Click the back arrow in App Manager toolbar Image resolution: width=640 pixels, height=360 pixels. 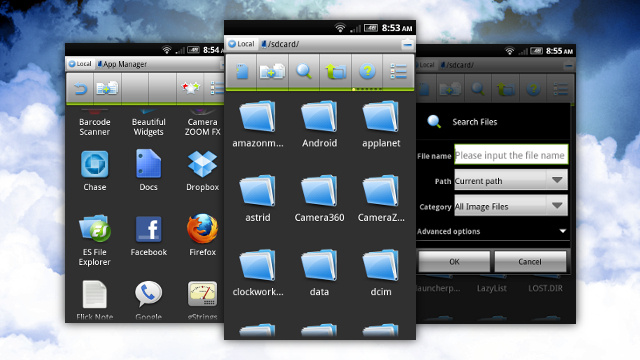coord(80,88)
